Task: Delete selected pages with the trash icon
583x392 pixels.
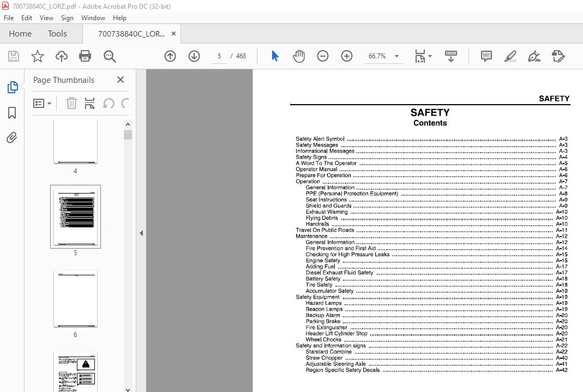Action: coord(71,103)
